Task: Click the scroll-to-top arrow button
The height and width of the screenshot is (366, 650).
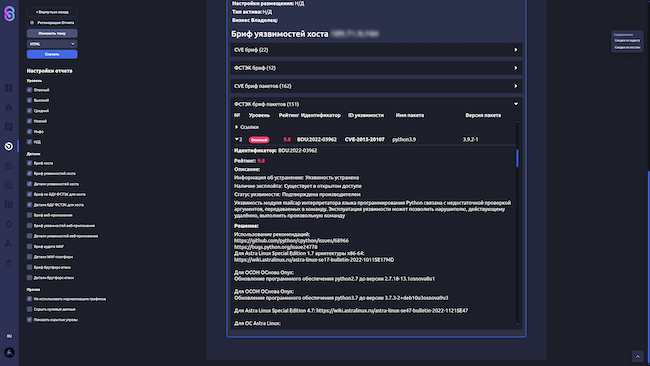Action: coord(637,356)
